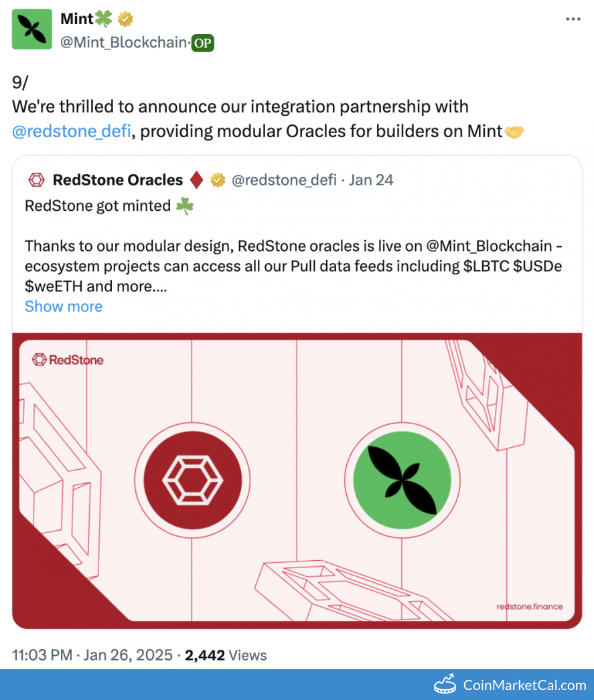This screenshot has height=700, width=594.
Task: Open the @Mint_Blockchain handle link
Action: [x=123, y=43]
